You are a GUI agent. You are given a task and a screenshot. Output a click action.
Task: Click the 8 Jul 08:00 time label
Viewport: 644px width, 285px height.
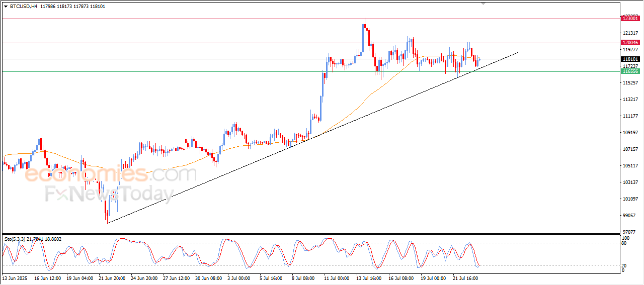tap(303, 277)
